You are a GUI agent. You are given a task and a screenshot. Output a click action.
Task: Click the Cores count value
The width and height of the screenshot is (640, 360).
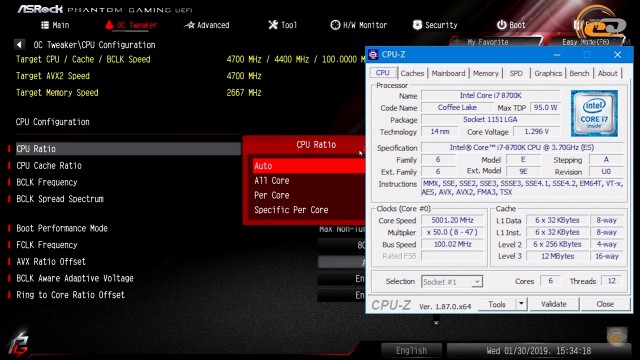coord(550,281)
